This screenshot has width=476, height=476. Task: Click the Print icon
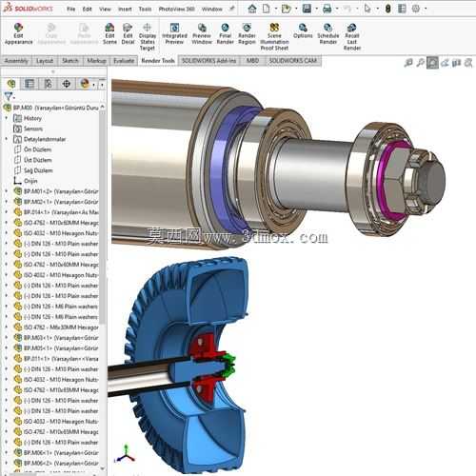[x=327, y=9]
